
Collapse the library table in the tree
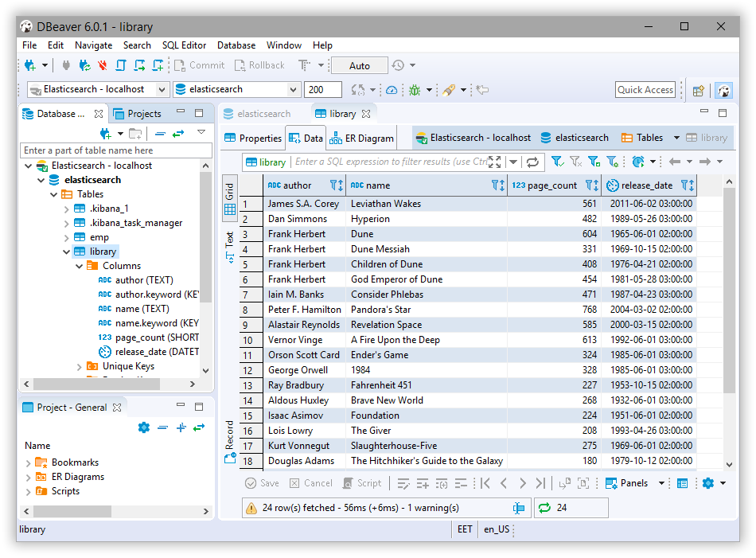(67, 251)
